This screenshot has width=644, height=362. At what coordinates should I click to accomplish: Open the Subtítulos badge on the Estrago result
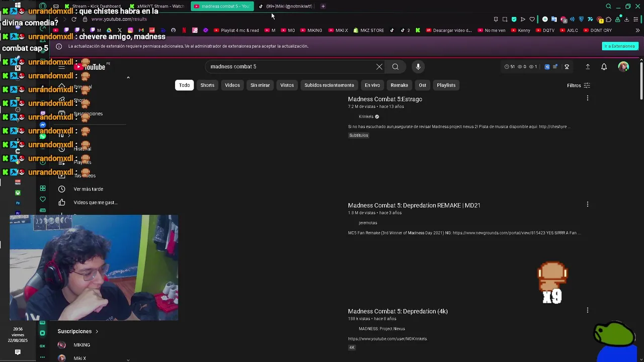(359, 135)
